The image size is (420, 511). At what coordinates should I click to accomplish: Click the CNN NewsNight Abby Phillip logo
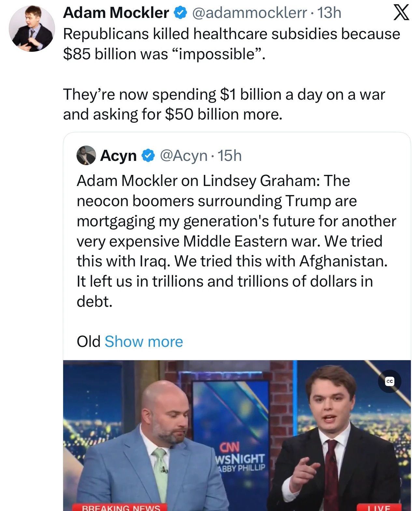240,457
